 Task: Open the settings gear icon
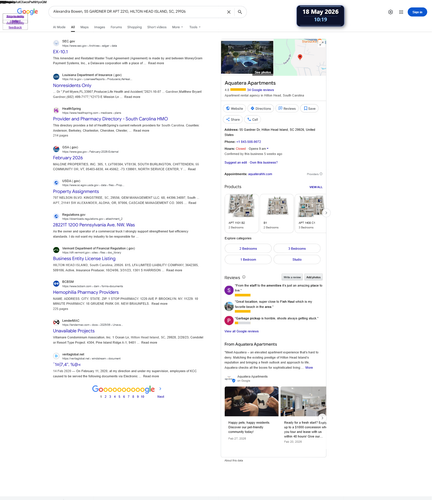click(390, 12)
